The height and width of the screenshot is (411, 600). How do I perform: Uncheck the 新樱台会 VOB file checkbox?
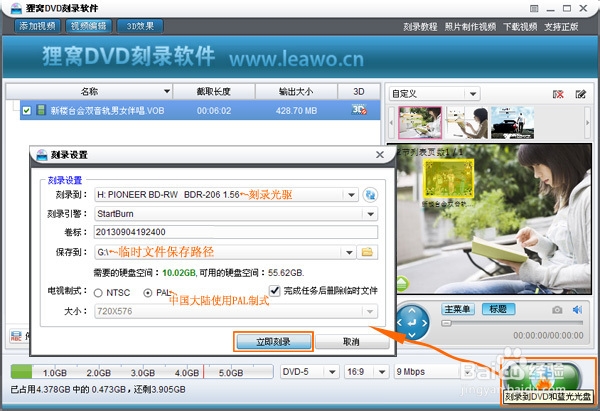coord(26,111)
